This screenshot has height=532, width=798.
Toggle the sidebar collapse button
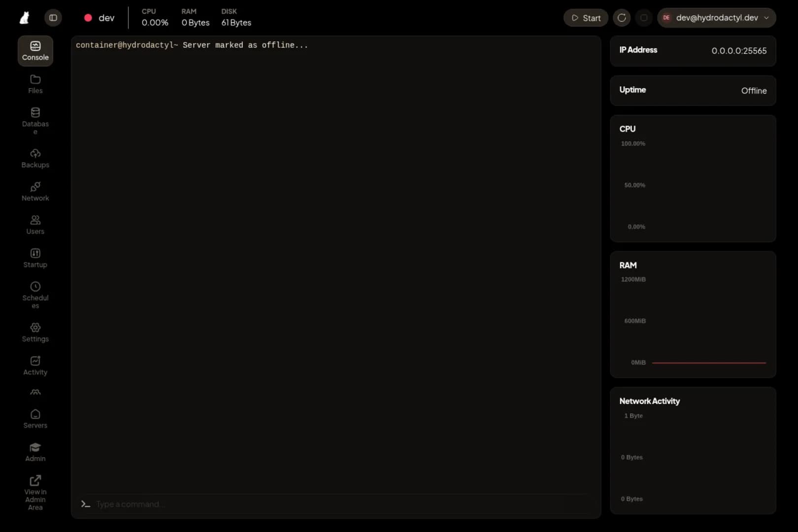53,18
